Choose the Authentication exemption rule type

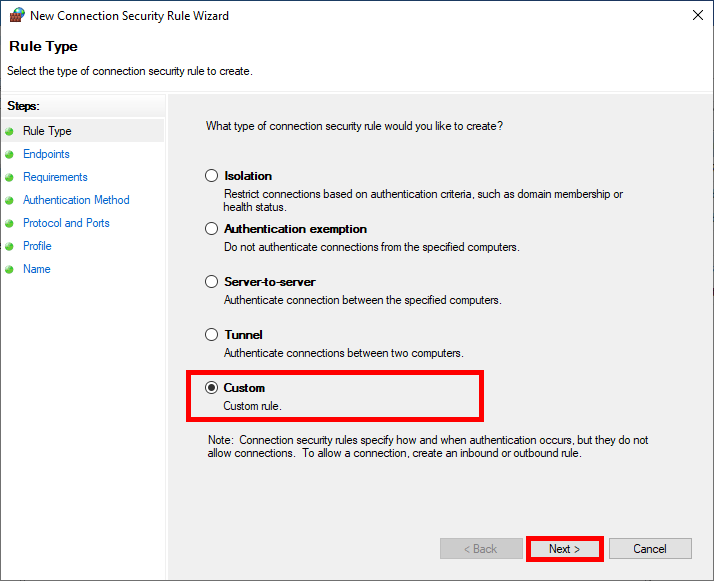pos(211,229)
